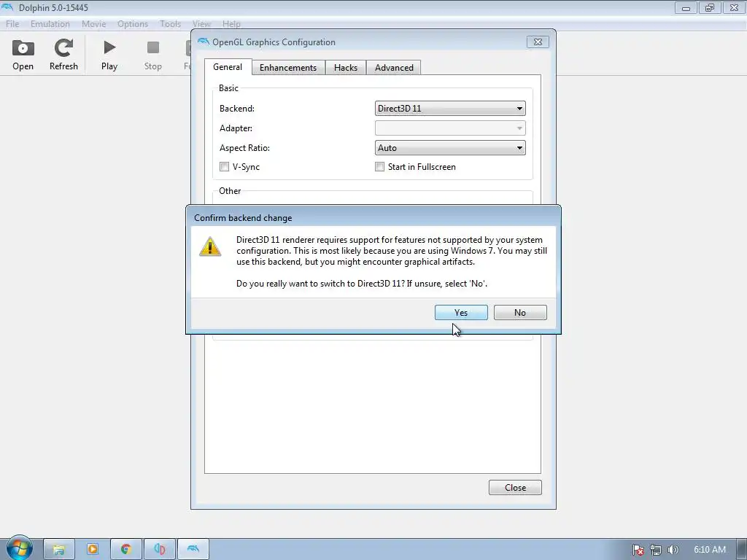Open the Emulation menu
This screenshot has width=747, height=560.
pos(50,24)
